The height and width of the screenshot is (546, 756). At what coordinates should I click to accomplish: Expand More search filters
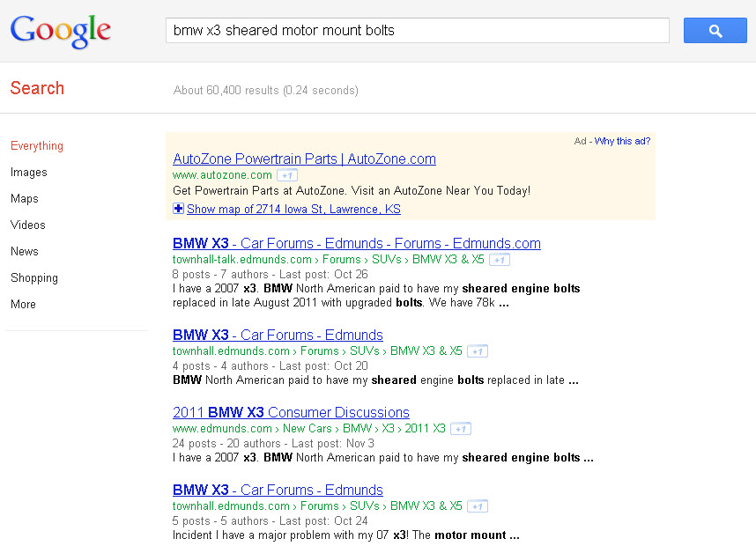(x=23, y=304)
